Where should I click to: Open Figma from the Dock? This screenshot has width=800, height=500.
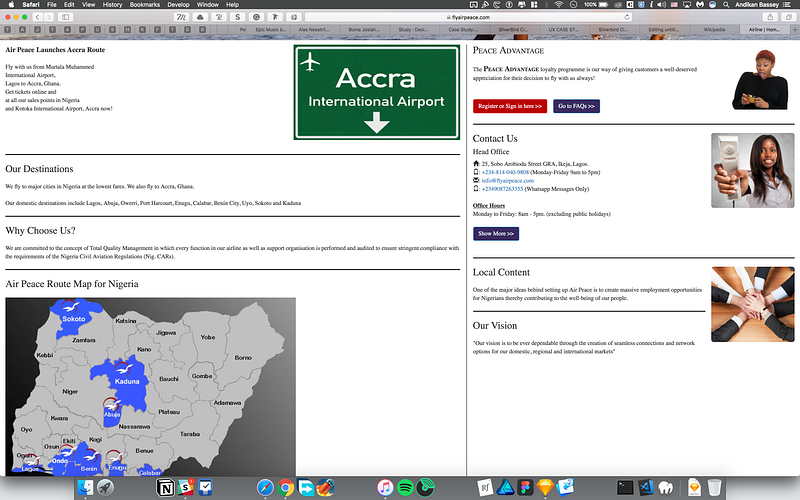pyautogui.click(x=525, y=488)
